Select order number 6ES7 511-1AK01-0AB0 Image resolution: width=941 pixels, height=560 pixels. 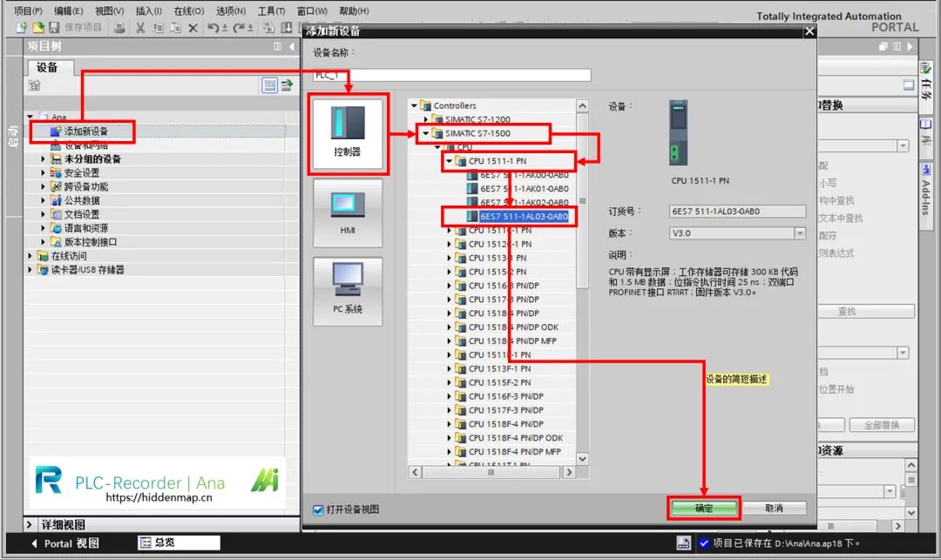coord(524,188)
